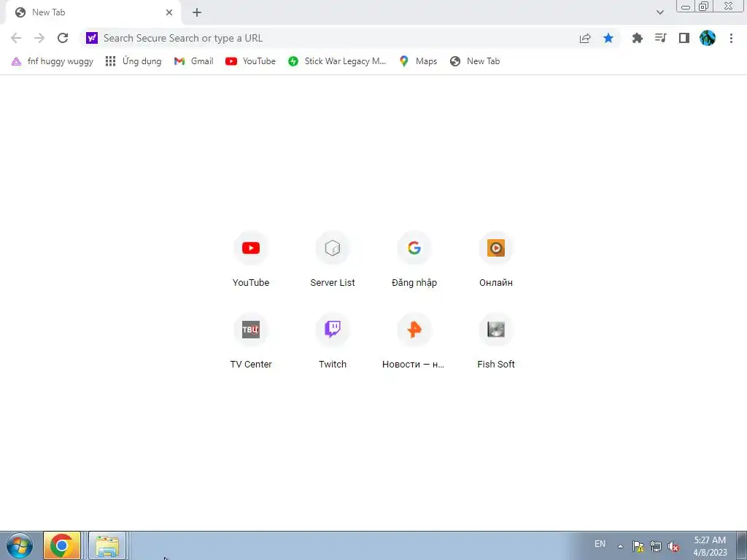Open the Twitch shortcut tile
Viewport: 747px width, 560px height.
pyautogui.click(x=333, y=341)
